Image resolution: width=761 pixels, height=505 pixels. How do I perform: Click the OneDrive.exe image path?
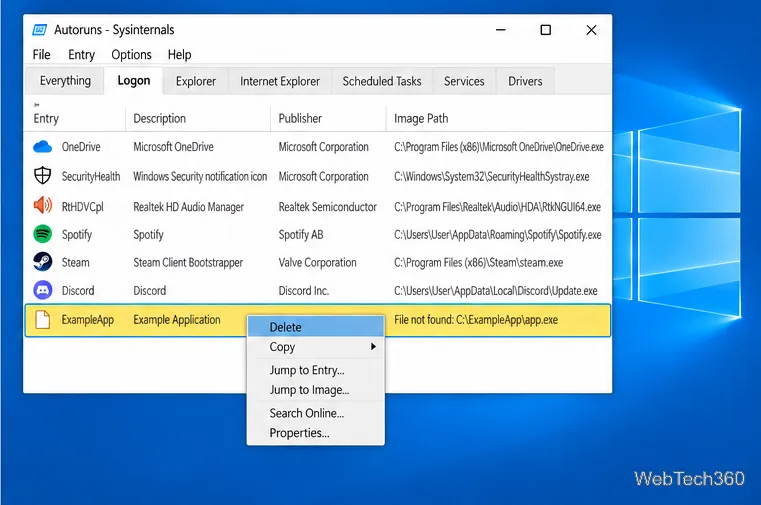(499, 147)
